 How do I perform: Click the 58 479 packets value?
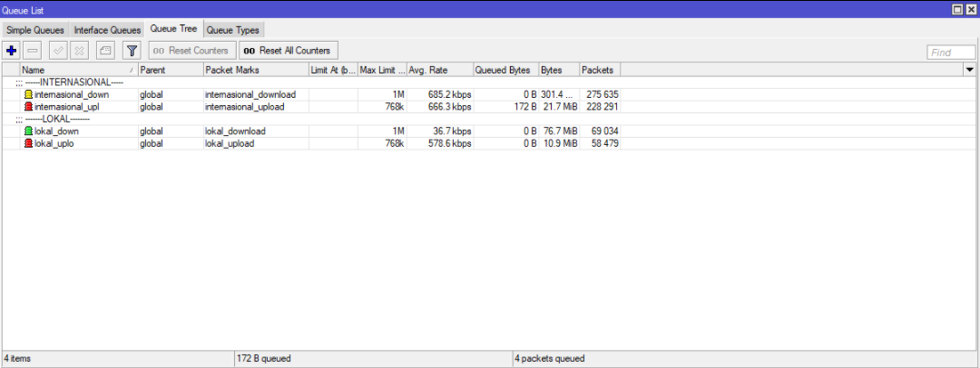(604, 144)
